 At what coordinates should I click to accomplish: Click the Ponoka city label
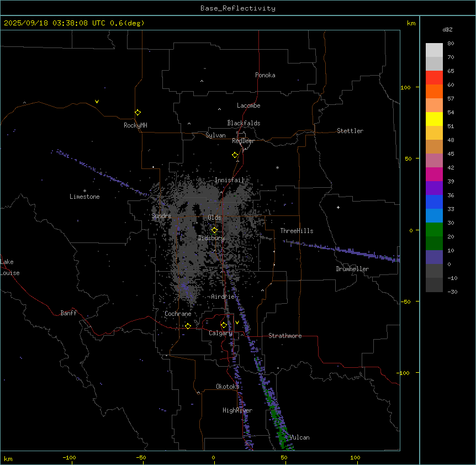click(x=265, y=75)
